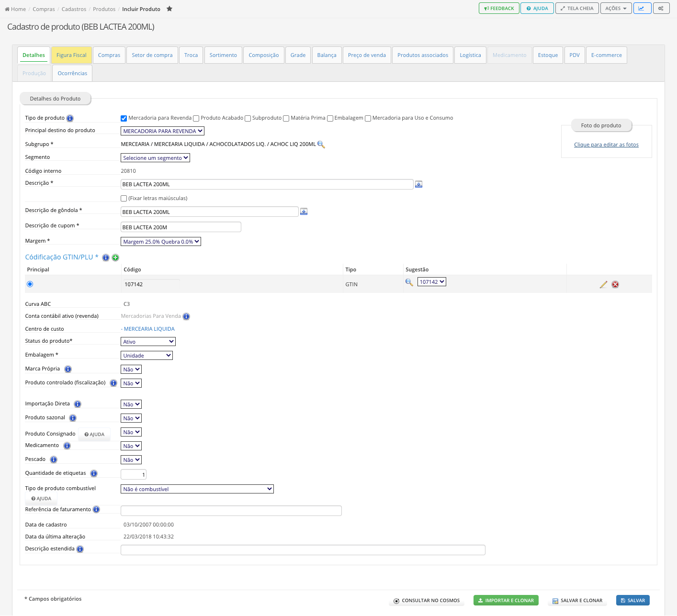
Task: Select the Principal GTIN radio button
Action: pyautogui.click(x=30, y=284)
